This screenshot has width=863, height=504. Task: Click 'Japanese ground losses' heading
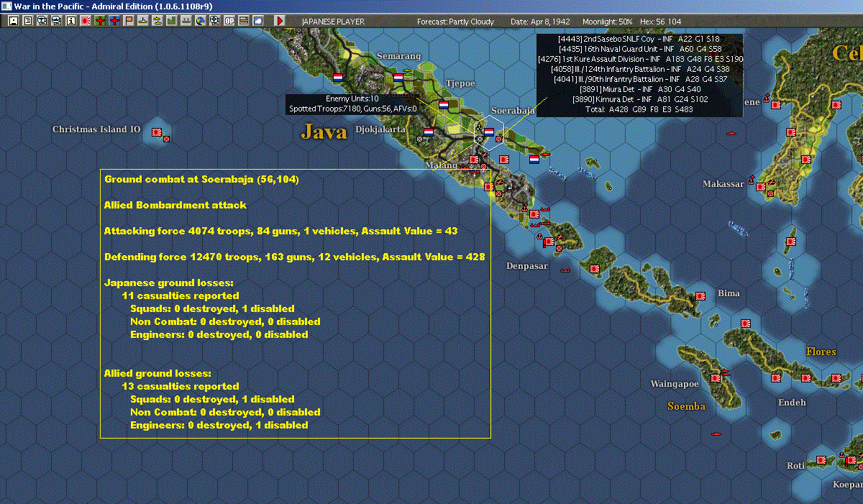tap(169, 283)
